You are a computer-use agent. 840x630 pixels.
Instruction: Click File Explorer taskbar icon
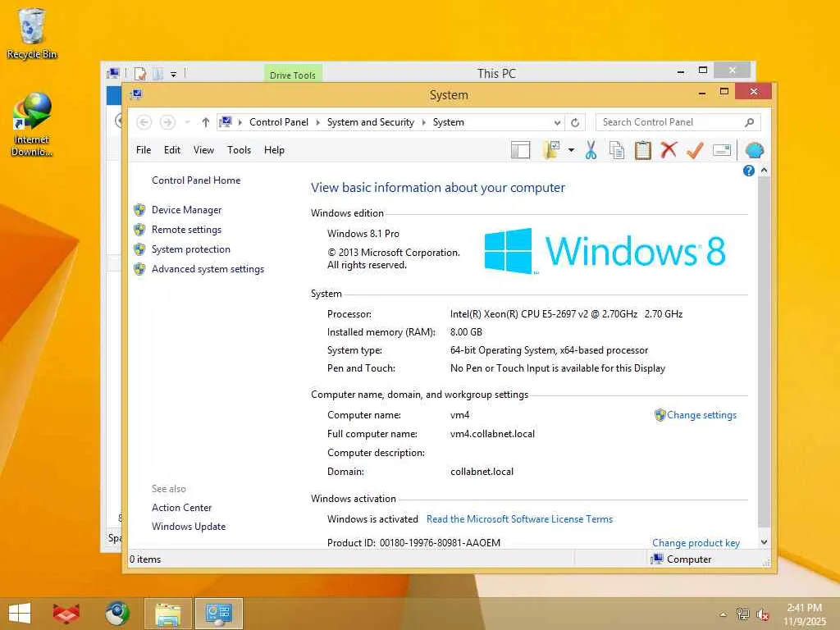(x=168, y=614)
